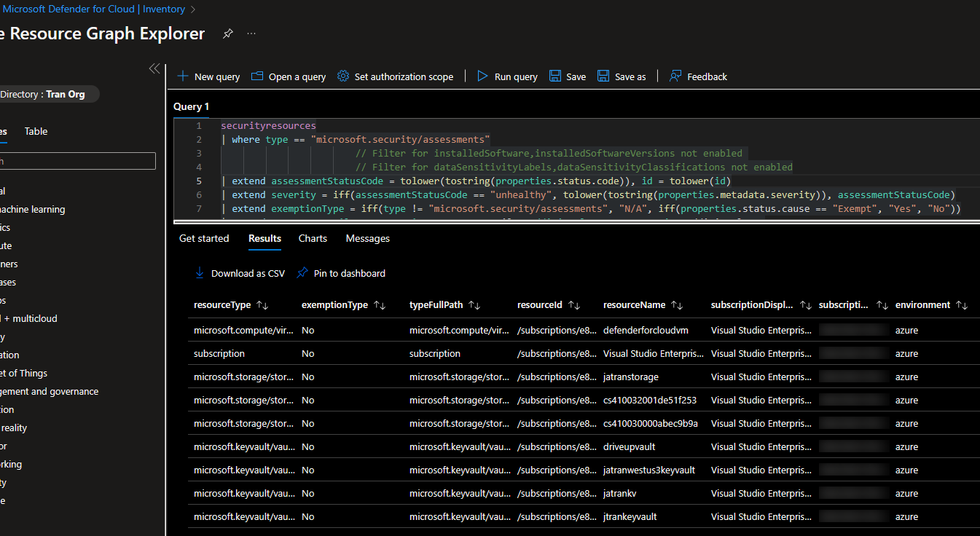Sort by resourceName column arrows
980x536 pixels.
coord(677,305)
